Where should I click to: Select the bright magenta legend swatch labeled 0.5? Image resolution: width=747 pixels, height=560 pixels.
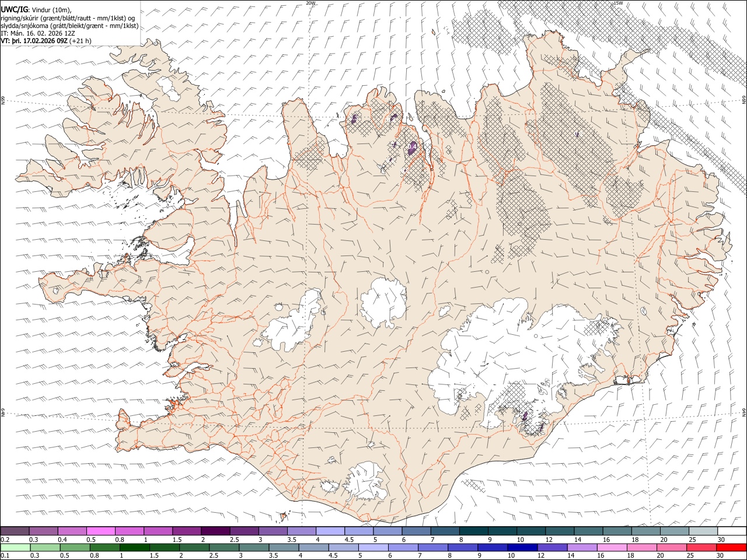100,531
